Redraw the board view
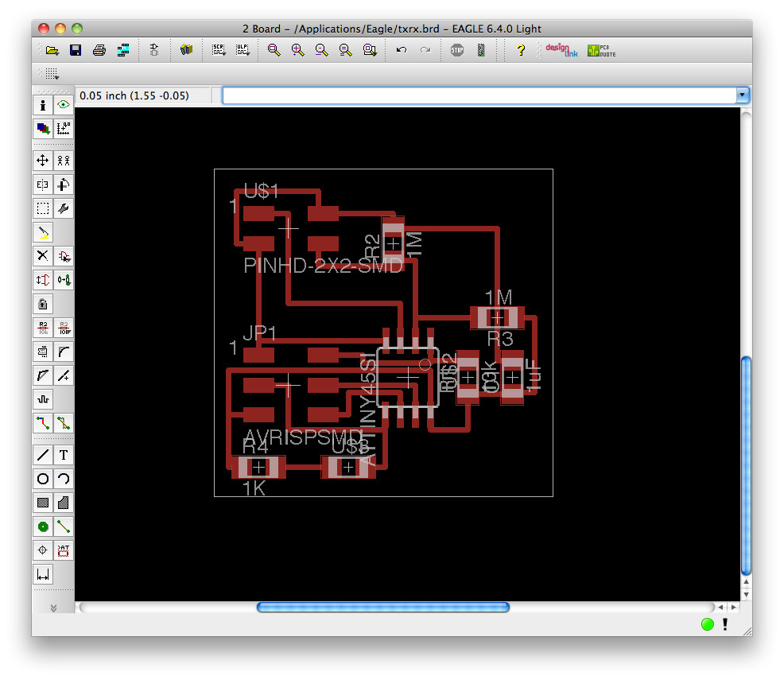Screen dimensions: 784x680 (x=346, y=50)
